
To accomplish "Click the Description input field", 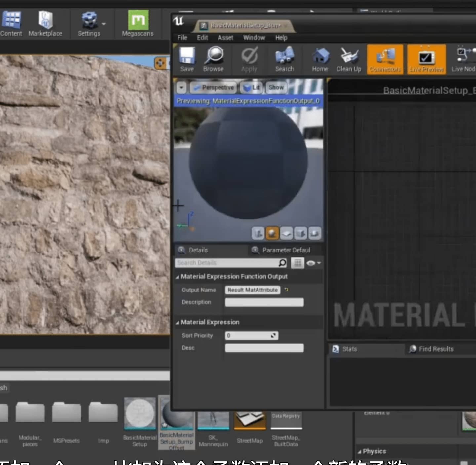I will 264,302.
